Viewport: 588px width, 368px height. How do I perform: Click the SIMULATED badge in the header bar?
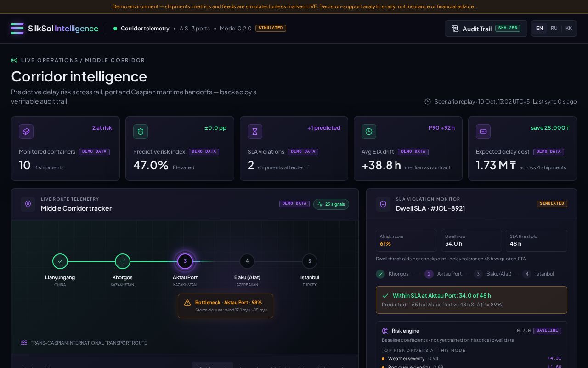tap(271, 28)
